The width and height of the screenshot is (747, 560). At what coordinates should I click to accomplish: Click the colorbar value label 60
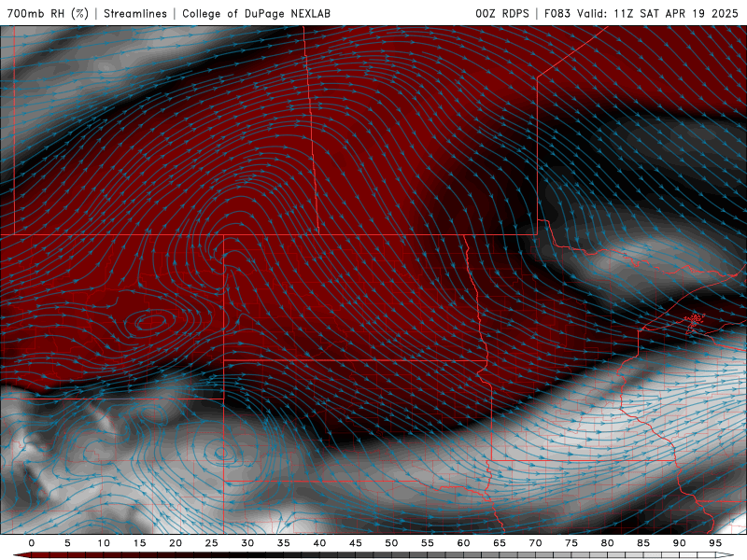pos(463,543)
